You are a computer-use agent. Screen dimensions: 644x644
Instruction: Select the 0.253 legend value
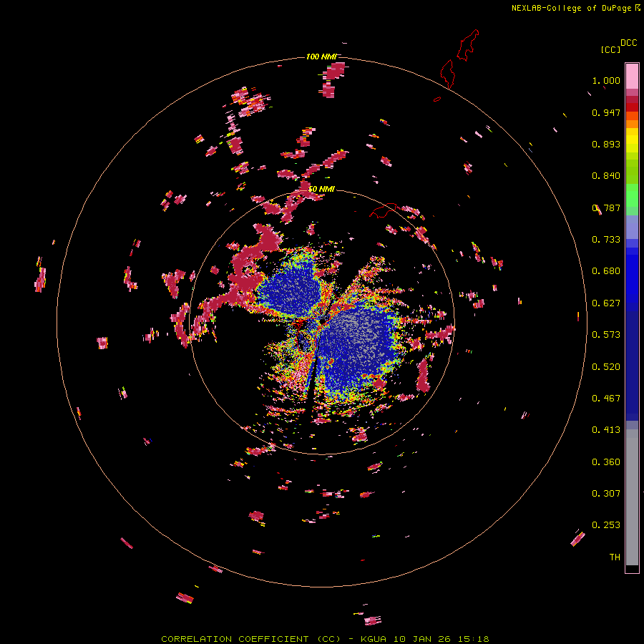coord(606,525)
